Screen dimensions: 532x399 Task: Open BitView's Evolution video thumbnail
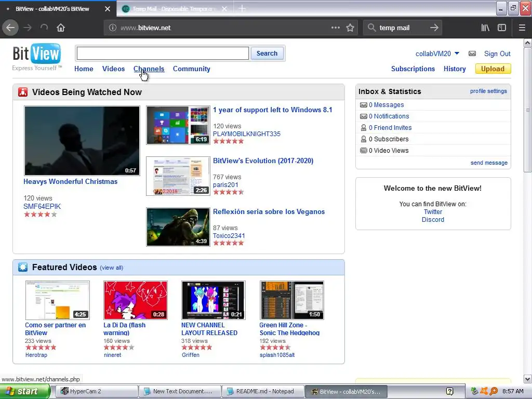pos(178,176)
